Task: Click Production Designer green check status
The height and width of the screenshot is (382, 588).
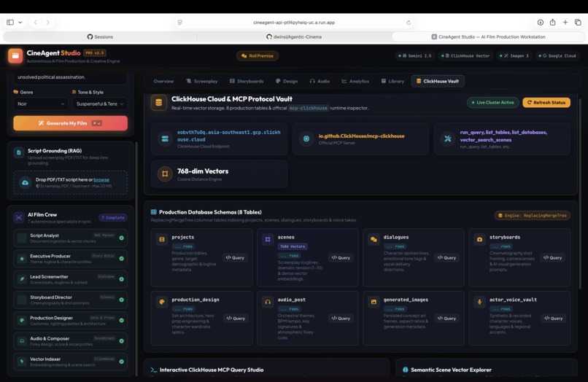Action: pyautogui.click(x=122, y=321)
